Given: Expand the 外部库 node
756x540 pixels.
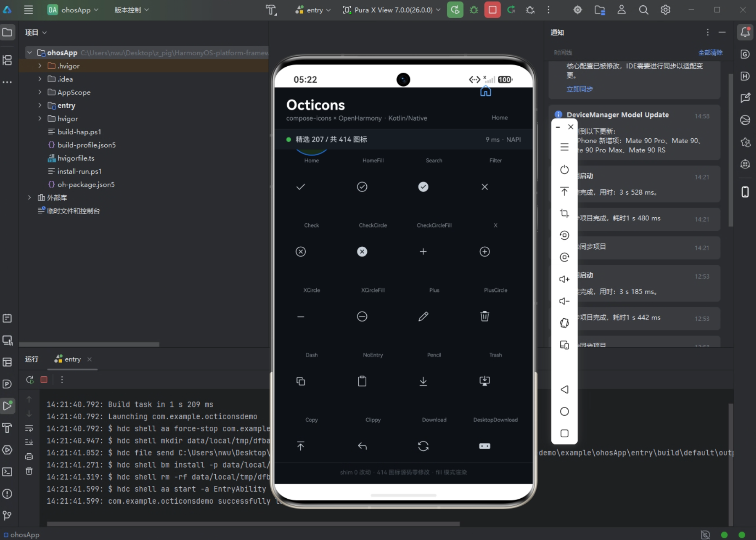Looking at the screenshot, I should click(29, 198).
